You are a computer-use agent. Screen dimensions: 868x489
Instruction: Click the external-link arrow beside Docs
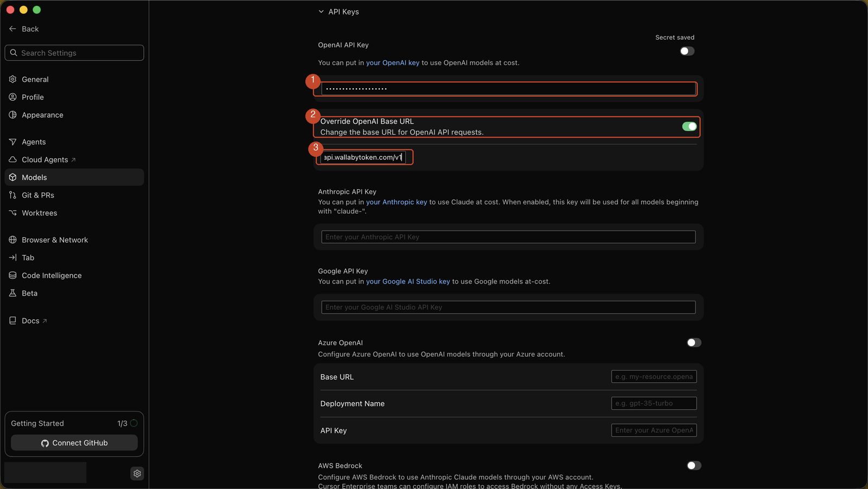pos(44,321)
